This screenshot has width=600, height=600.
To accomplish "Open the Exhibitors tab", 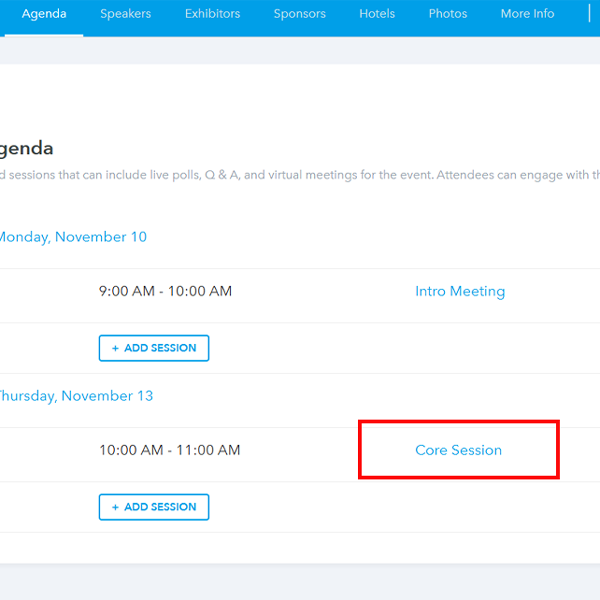I will click(212, 14).
